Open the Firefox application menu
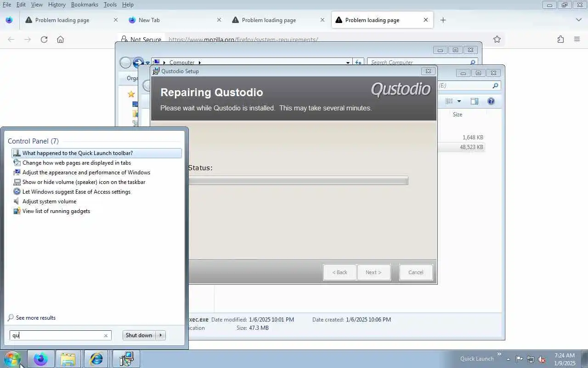The width and height of the screenshot is (588, 368). (577, 40)
